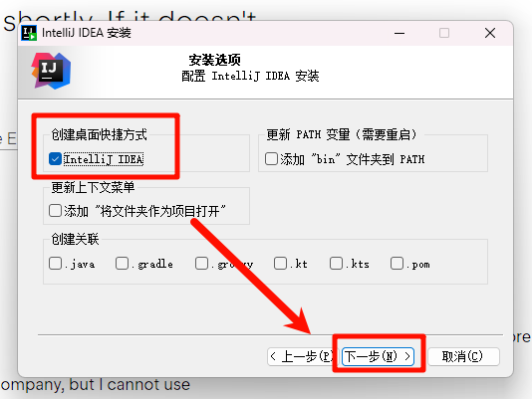This screenshot has width=532, height=399.
Task: Click the 安装选项 header title
Action: (x=215, y=60)
